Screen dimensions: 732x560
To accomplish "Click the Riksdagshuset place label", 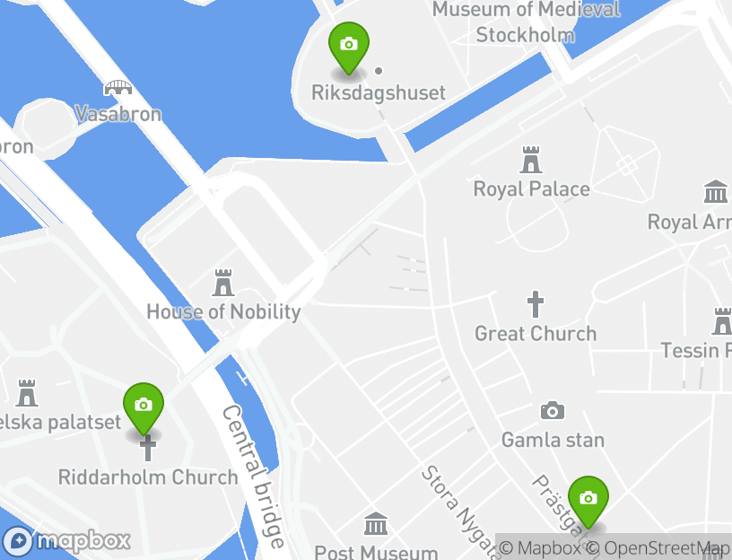I will point(379,92).
